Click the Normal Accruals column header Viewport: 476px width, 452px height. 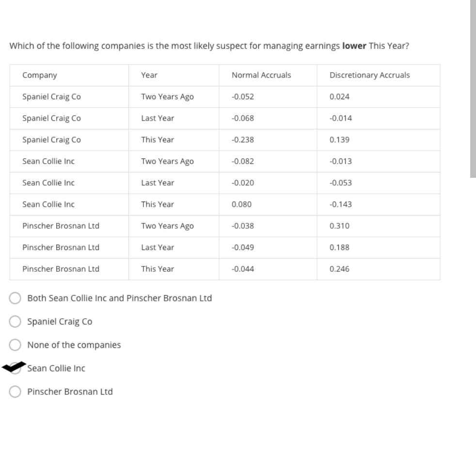point(261,75)
